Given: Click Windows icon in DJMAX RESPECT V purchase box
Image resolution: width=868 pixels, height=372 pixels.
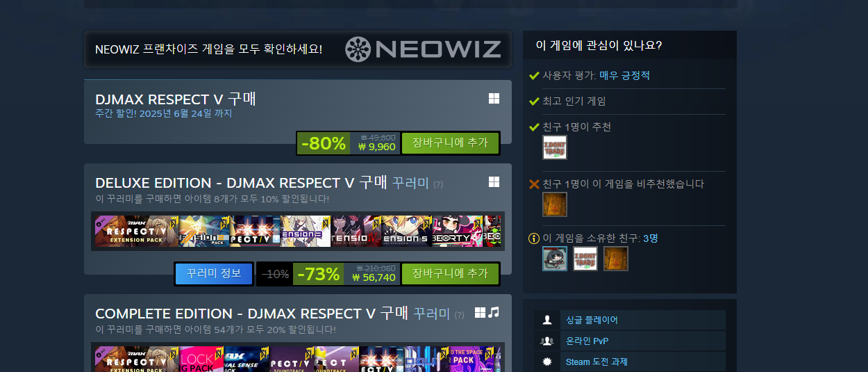Looking at the screenshot, I should point(494,99).
